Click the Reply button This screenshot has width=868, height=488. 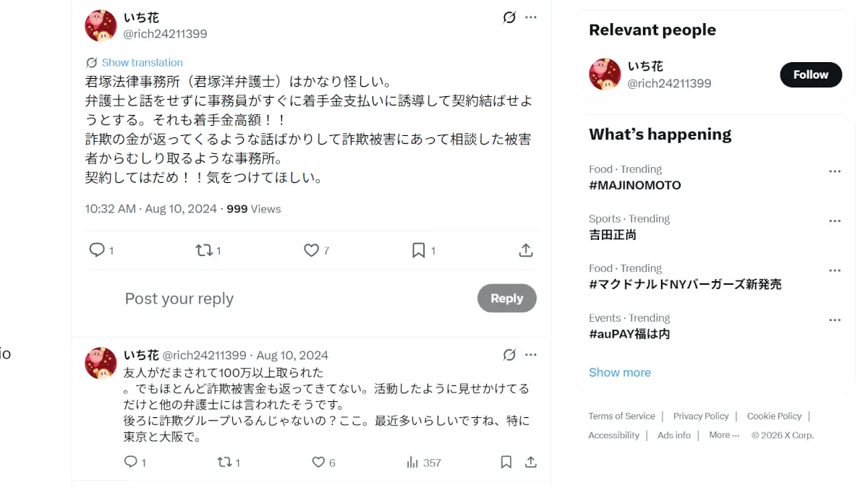[506, 299]
